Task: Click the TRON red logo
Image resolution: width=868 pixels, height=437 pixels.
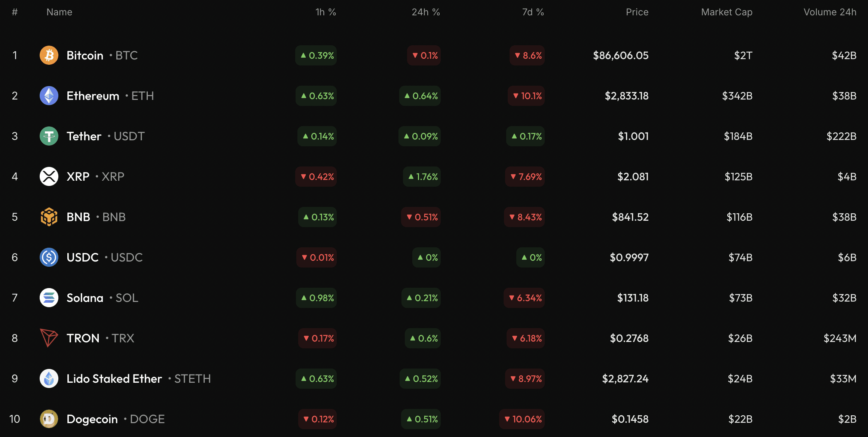Action: pos(49,338)
